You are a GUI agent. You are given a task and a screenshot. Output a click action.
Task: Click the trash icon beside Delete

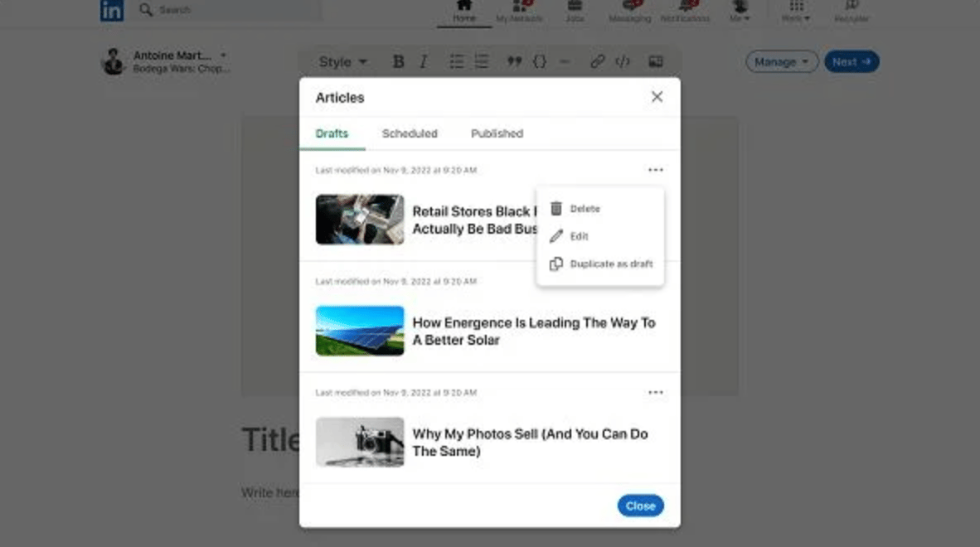click(556, 208)
